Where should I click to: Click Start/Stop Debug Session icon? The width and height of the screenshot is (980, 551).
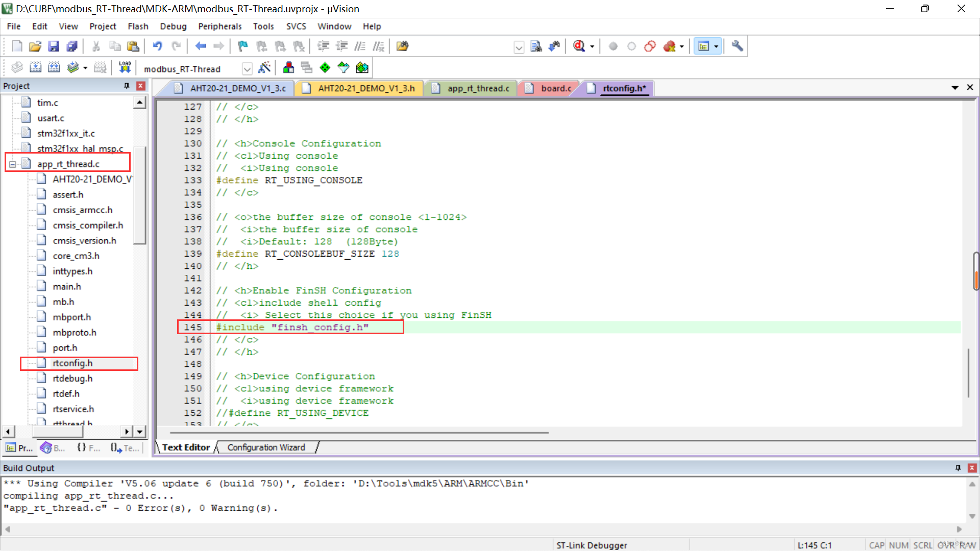coord(579,46)
